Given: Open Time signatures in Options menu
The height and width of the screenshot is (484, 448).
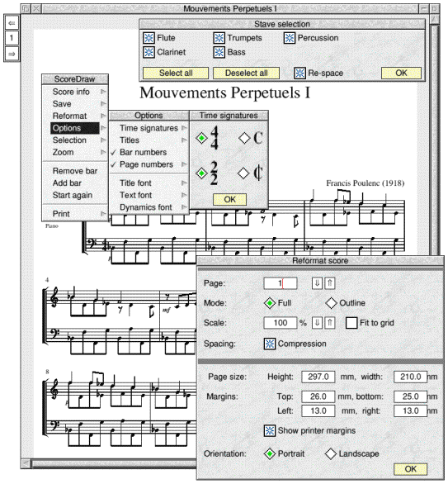Looking at the screenshot, I should (x=149, y=128).
